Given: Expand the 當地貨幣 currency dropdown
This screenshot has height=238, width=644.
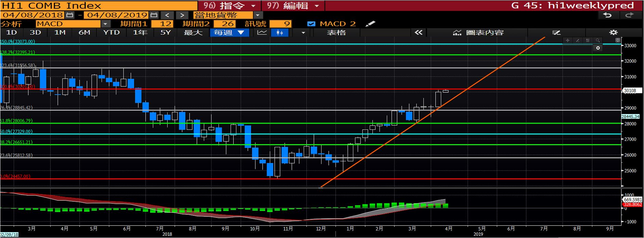Looking at the screenshot, I should coord(258,15).
